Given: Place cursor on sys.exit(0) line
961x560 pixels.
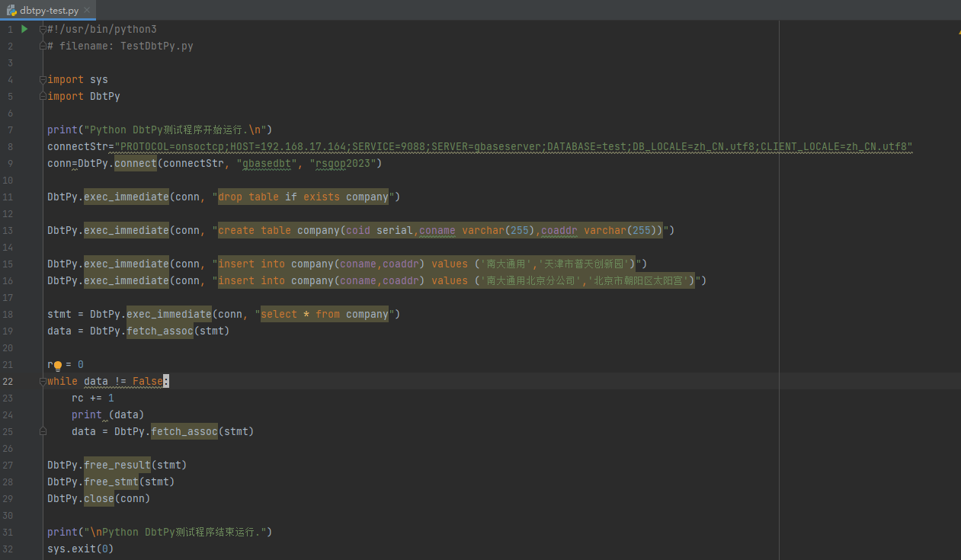Looking at the screenshot, I should 80,549.
